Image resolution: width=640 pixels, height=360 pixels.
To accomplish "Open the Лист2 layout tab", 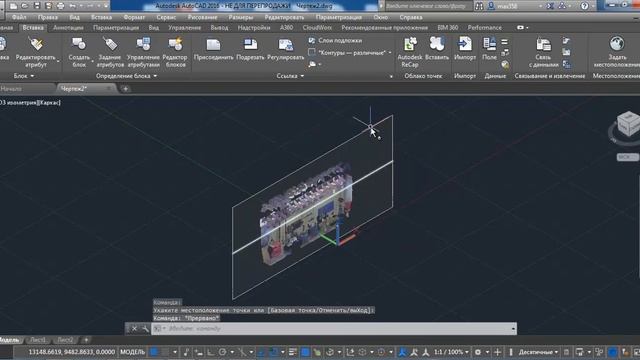I will tap(65, 340).
